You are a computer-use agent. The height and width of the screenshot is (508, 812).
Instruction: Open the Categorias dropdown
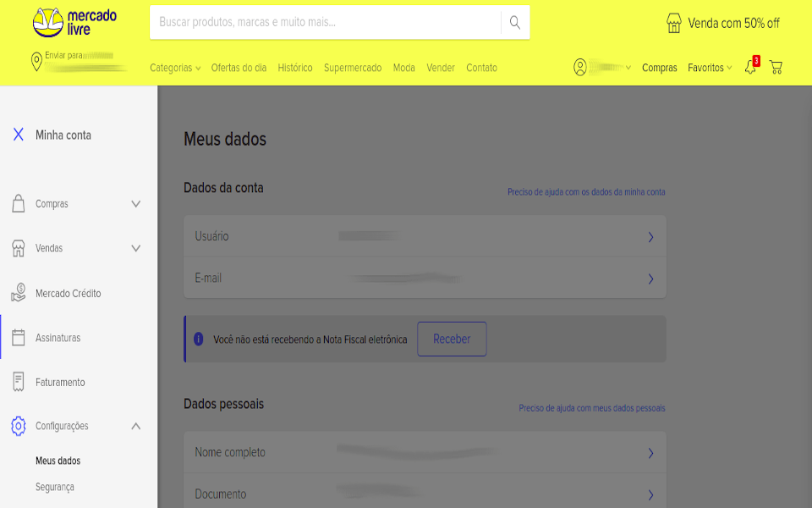click(175, 68)
